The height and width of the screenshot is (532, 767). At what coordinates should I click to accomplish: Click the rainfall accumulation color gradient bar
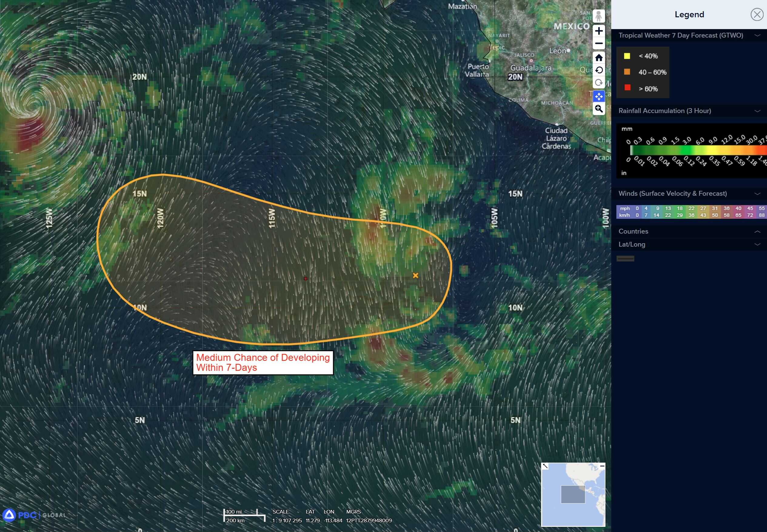coord(697,150)
